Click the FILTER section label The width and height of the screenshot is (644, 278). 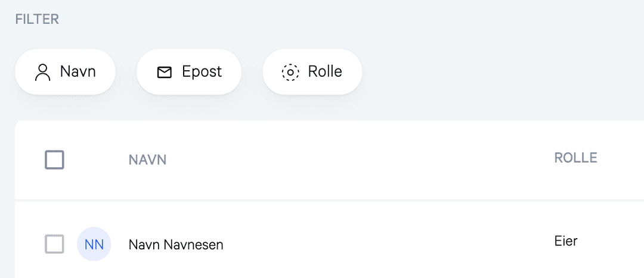click(37, 19)
